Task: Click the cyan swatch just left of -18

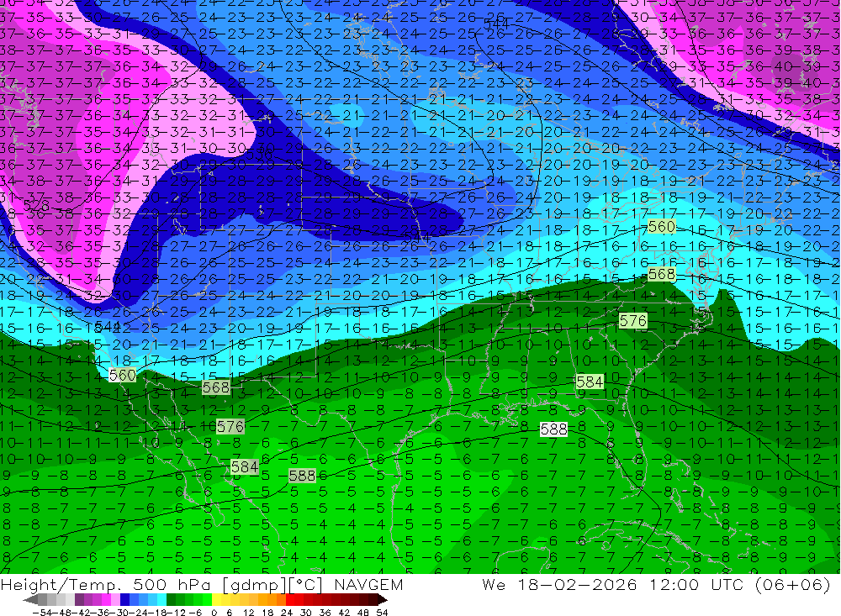Action: click(x=161, y=600)
